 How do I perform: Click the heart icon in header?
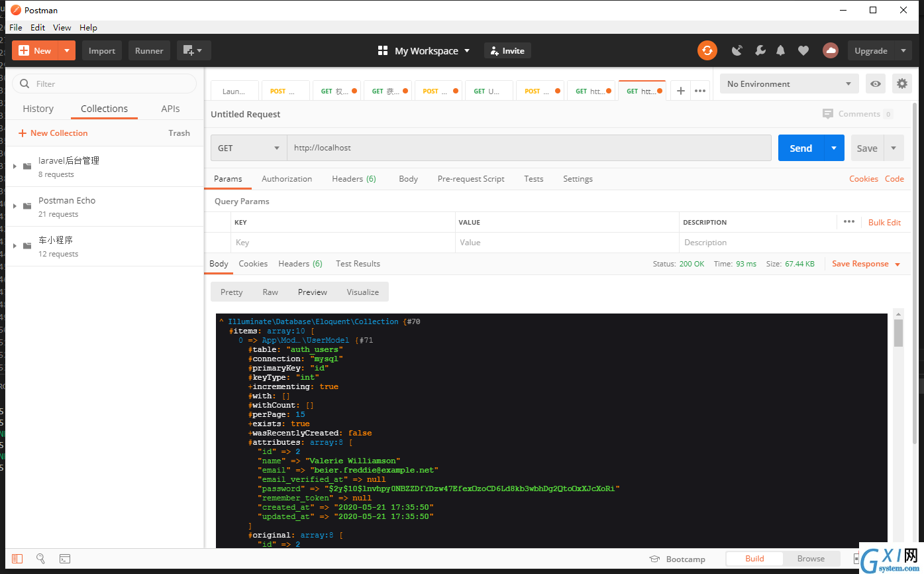[803, 50]
